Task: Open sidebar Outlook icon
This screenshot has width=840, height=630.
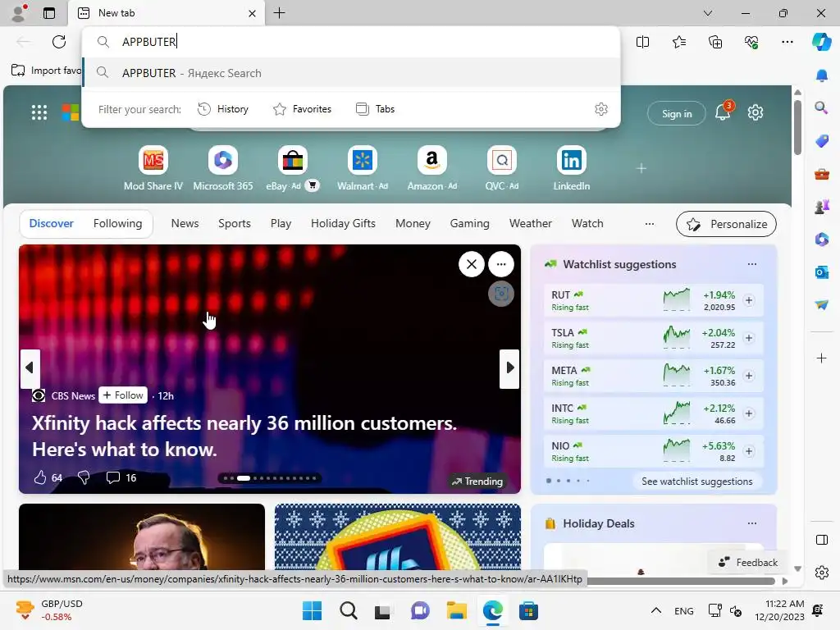Action: pyautogui.click(x=821, y=272)
